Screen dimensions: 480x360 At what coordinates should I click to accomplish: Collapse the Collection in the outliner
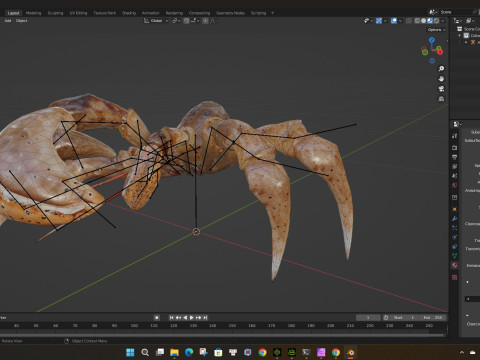click(x=460, y=36)
